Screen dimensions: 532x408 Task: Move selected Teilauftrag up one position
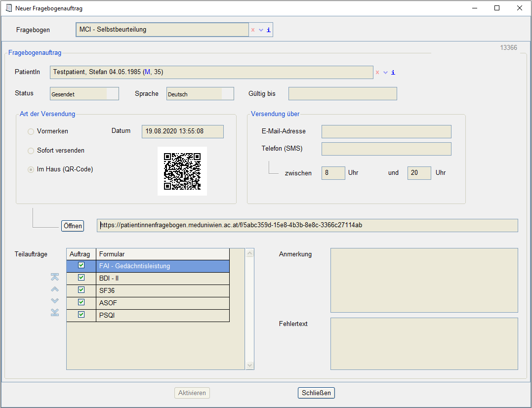click(x=55, y=289)
